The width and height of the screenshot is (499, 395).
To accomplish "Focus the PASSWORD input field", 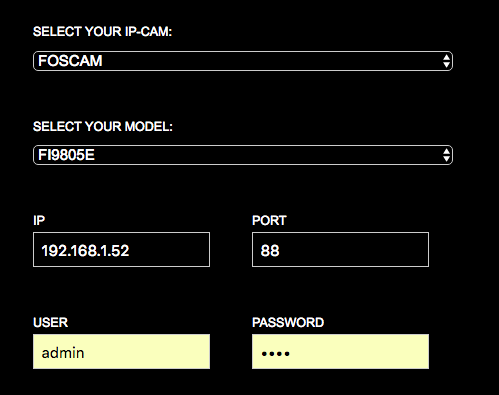I will (340, 352).
